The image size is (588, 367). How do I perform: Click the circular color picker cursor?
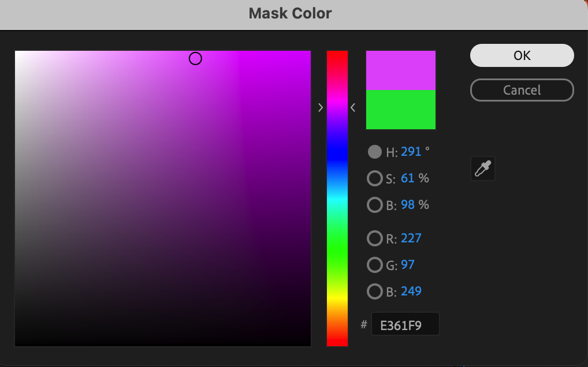(x=195, y=58)
